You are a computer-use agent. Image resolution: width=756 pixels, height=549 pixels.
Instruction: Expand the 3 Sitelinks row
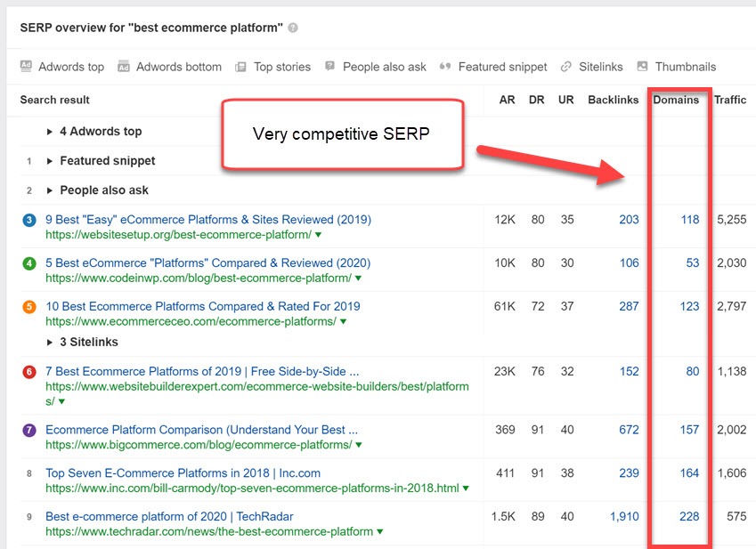click(50, 342)
